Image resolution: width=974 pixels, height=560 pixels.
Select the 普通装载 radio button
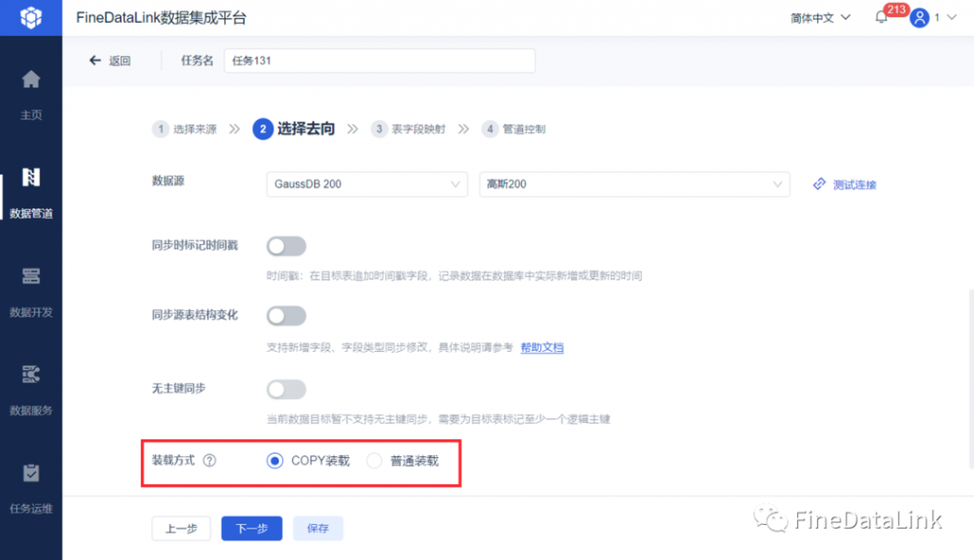click(x=374, y=461)
